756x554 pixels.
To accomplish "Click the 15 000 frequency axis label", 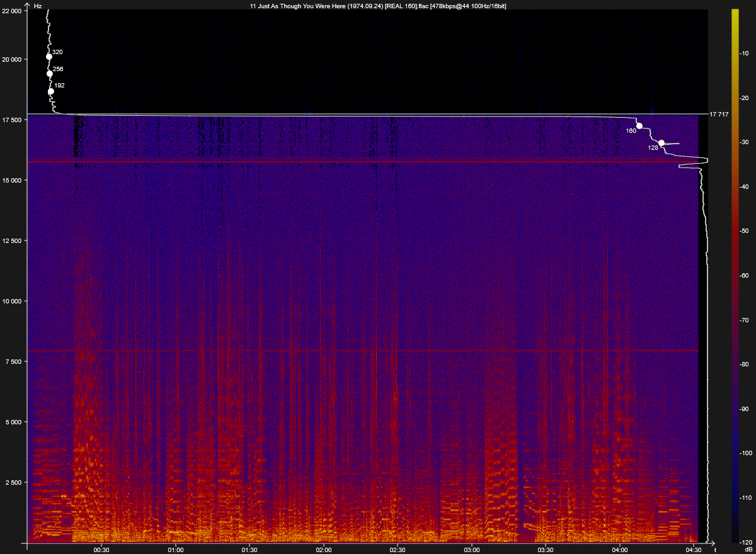I will (x=13, y=180).
